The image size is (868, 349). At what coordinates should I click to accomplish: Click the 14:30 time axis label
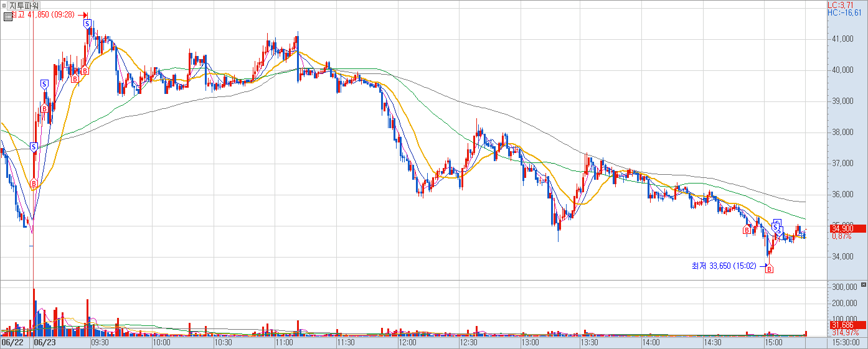(712, 342)
